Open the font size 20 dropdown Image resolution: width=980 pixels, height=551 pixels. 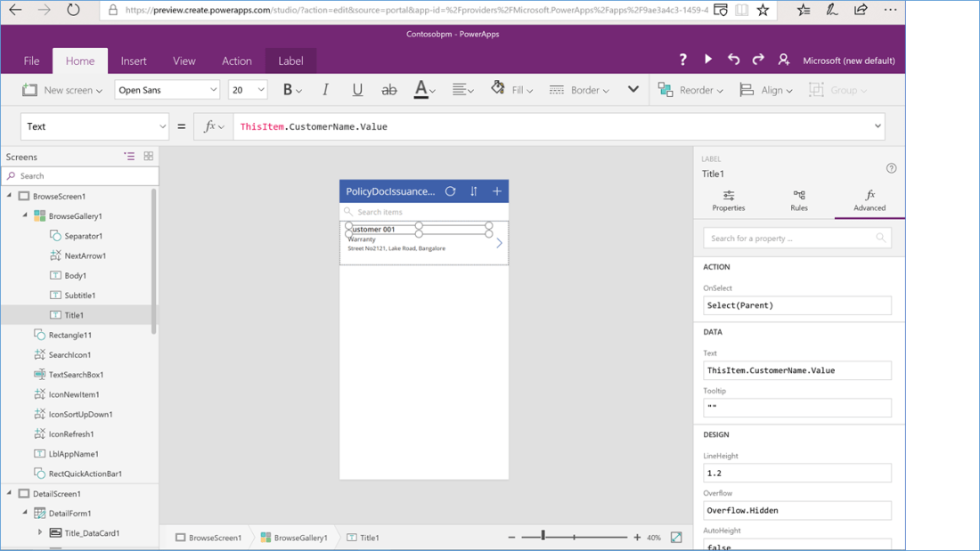coord(248,90)
